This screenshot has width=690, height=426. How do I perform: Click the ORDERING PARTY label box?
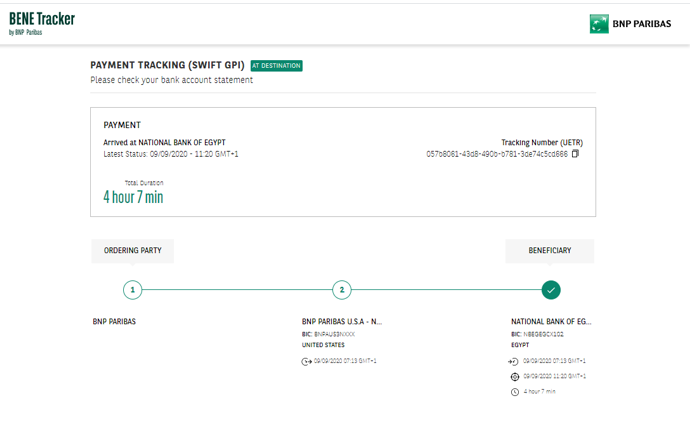click(133, 251)
